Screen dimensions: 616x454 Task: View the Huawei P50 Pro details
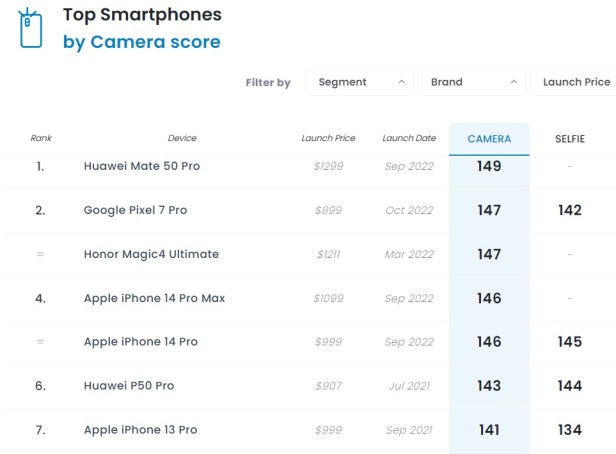tap(127, 386)
